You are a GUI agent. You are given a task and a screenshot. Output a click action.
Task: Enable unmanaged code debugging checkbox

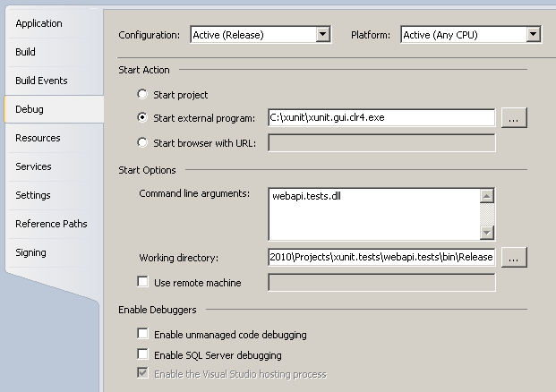pyautogui.click(x=142, y=334)
